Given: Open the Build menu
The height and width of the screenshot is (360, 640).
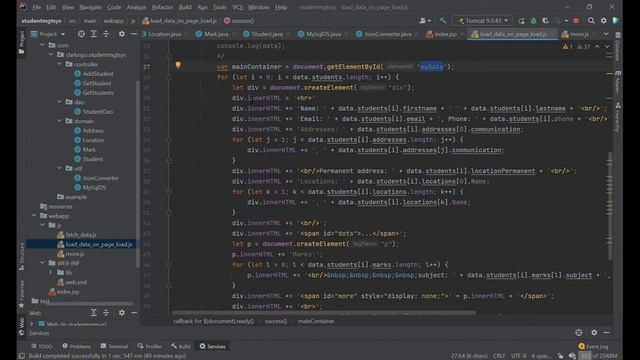Looking at the screenshot, I should (x=185, y=7).
